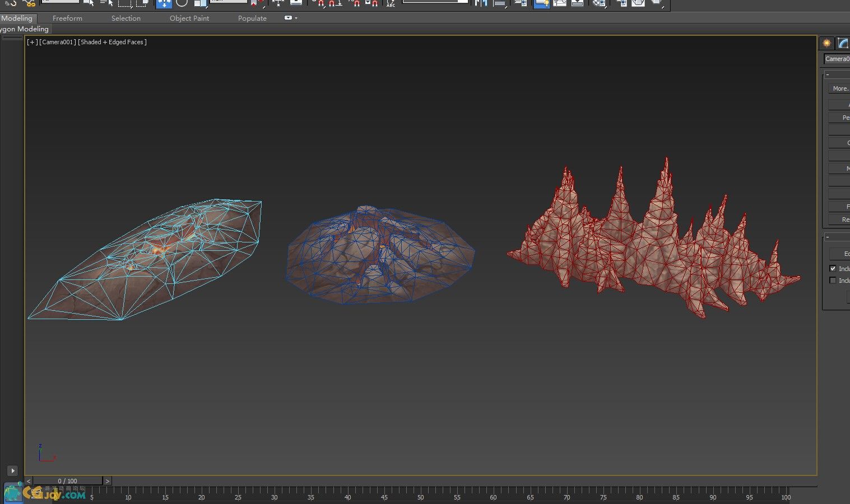Click the Align tool icon
Screen dimensions: 850x504
tap(500, 3)
